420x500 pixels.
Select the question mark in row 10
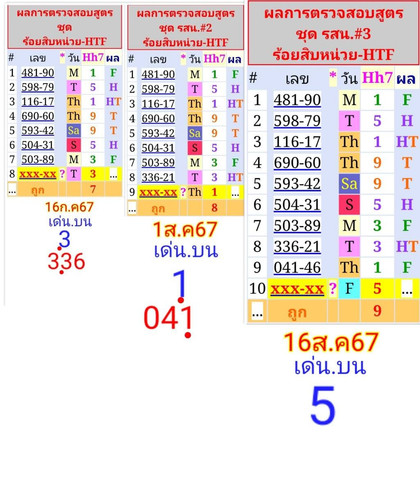[333, 288]
